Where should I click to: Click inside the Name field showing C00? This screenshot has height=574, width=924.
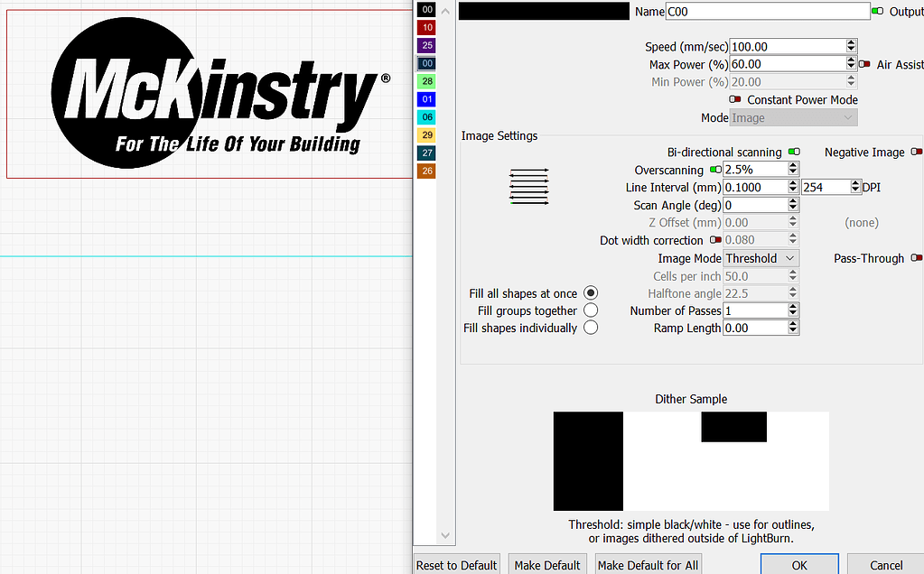(767, 11)
